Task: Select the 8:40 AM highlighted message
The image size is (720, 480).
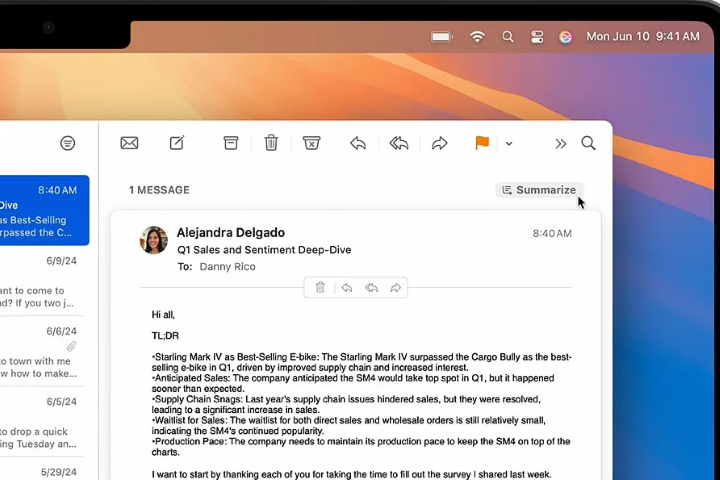Action: pos(45,210)
